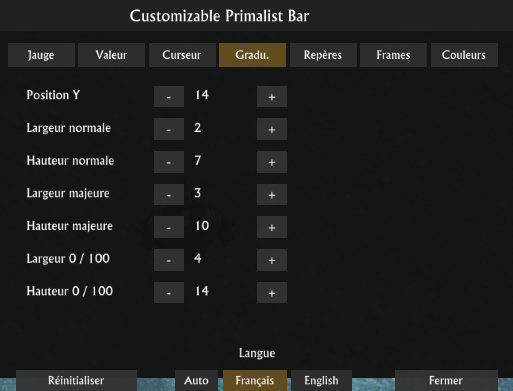
Task: Increase the Position Y value
Action: coord(272,96)
